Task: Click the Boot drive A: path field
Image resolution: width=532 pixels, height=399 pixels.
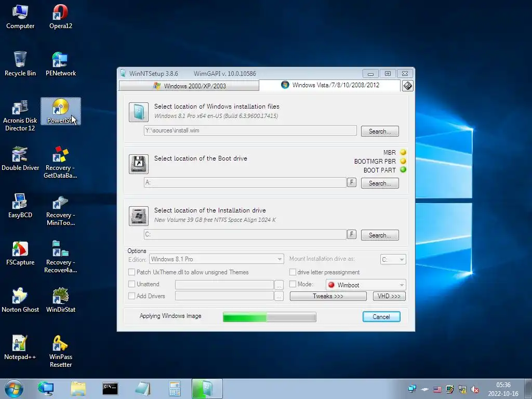Action: click(245, 182)
